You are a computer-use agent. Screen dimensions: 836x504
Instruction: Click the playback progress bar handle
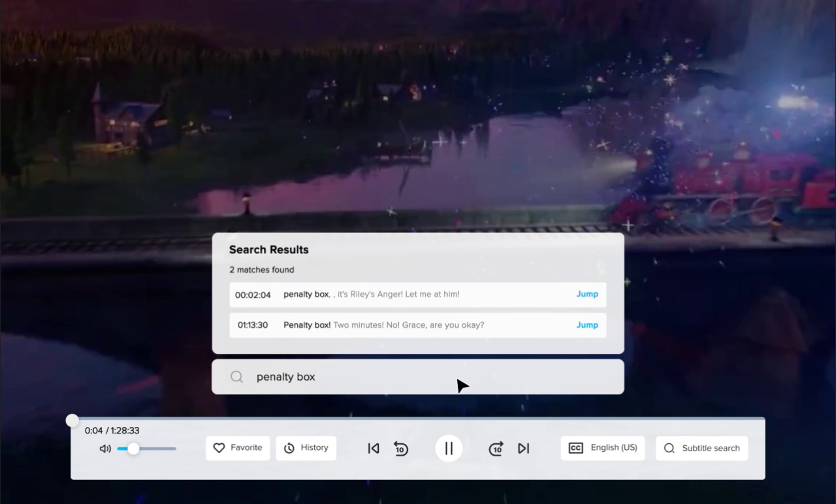point(72,420)
